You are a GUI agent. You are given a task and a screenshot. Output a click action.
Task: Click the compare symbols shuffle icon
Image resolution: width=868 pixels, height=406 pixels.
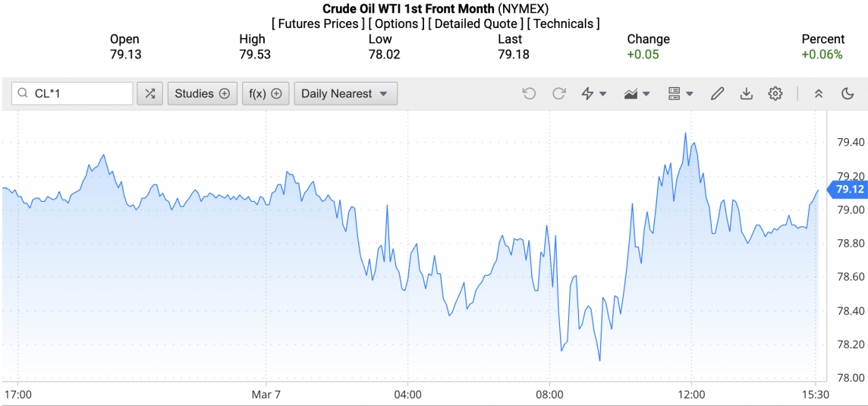pos(150,93)
